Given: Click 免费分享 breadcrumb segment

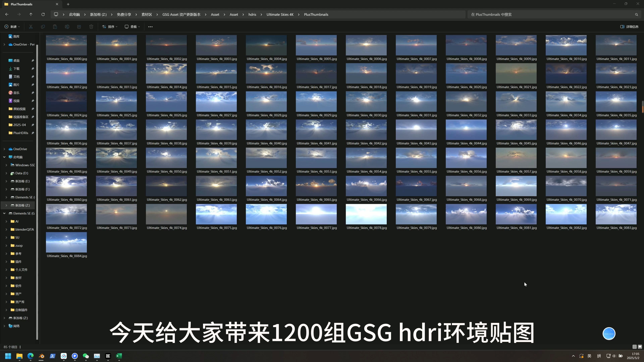Looking at the screenshot, I should click(x=124, y=14).
